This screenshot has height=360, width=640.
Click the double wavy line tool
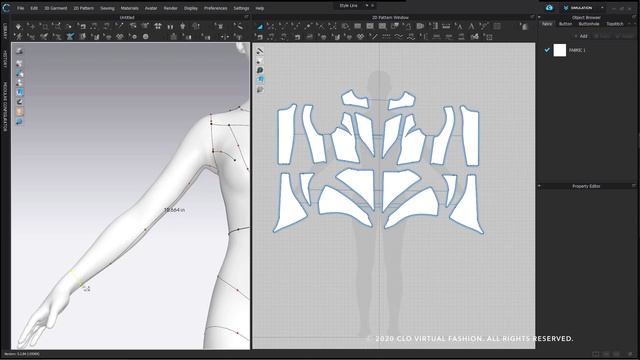[411, 37]
